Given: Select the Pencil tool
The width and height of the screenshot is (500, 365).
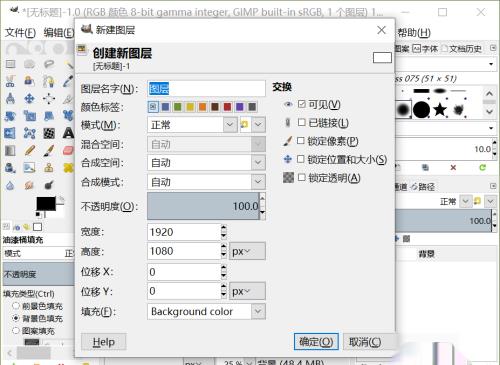Looking at the screenshot, I should click(29, 151).
